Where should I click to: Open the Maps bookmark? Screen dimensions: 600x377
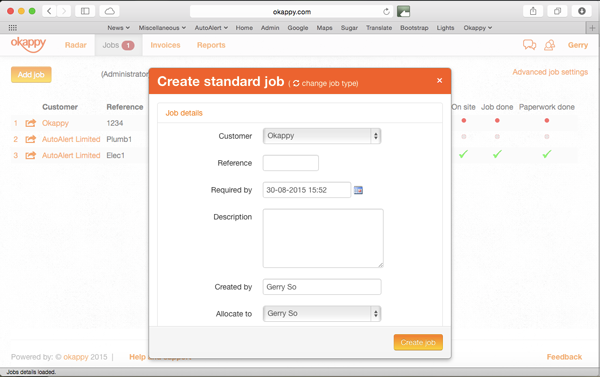[x=324, y=28]
